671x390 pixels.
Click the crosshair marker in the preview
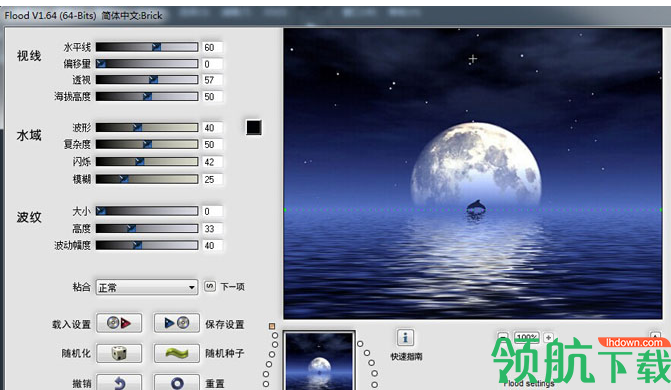(x=472, y=59)
